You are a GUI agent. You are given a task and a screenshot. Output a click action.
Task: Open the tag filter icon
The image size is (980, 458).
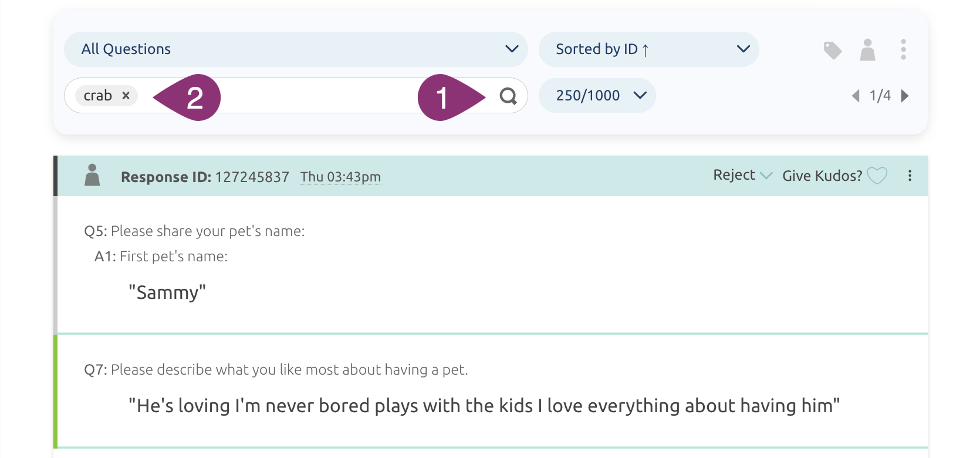[832, 50]
